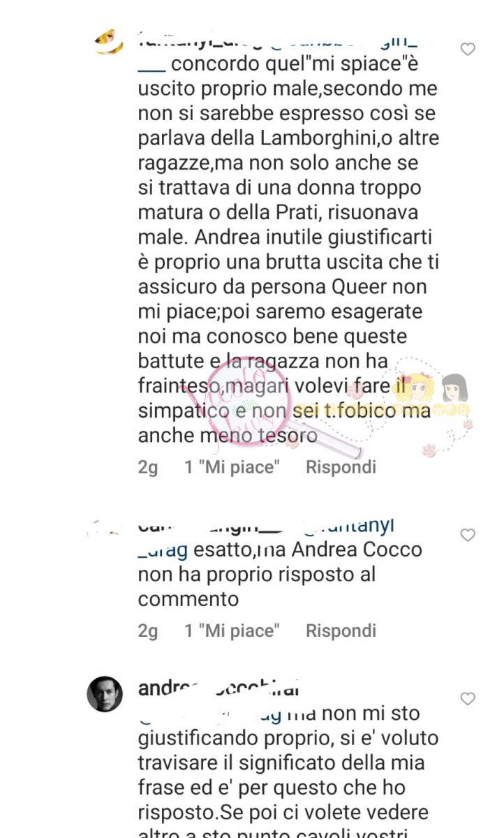View likes on the "meno tesoro" comment
The width and height of the screenshot is (504, 838).
point(232,467)
